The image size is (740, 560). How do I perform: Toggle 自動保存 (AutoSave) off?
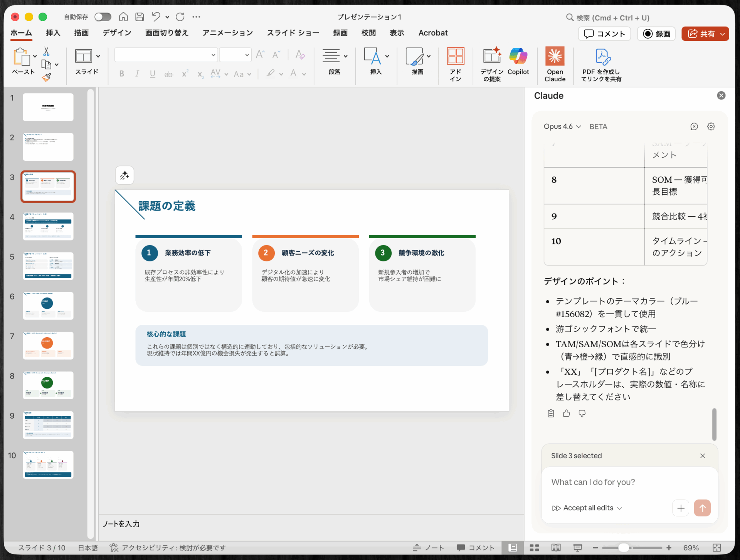point(103,17)
